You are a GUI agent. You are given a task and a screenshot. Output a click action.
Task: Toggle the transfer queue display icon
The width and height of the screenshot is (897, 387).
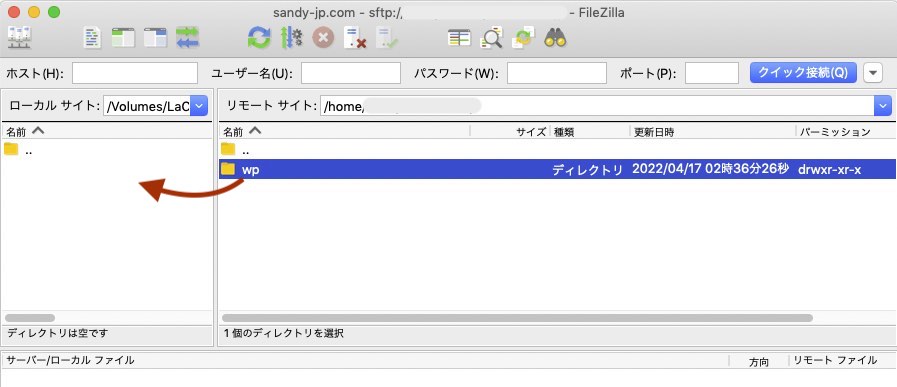(x=187, y=38)
